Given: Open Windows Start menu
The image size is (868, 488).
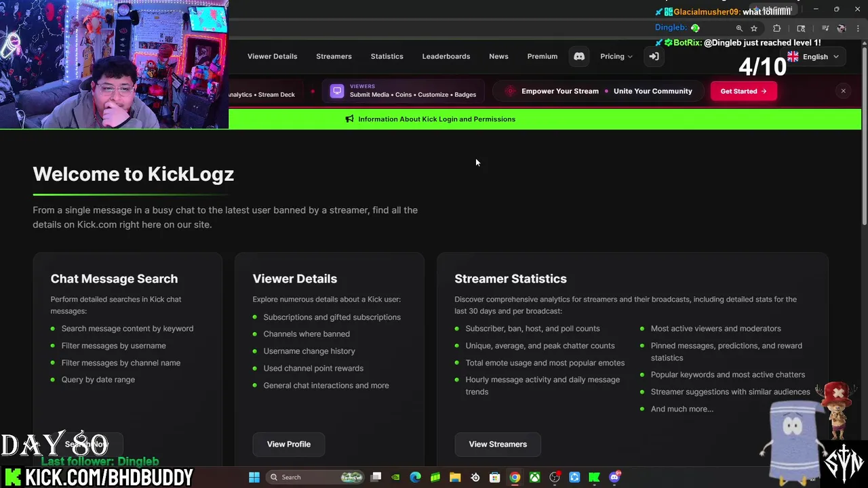Looking at the screenshot, I should click(x=254, y=477).
